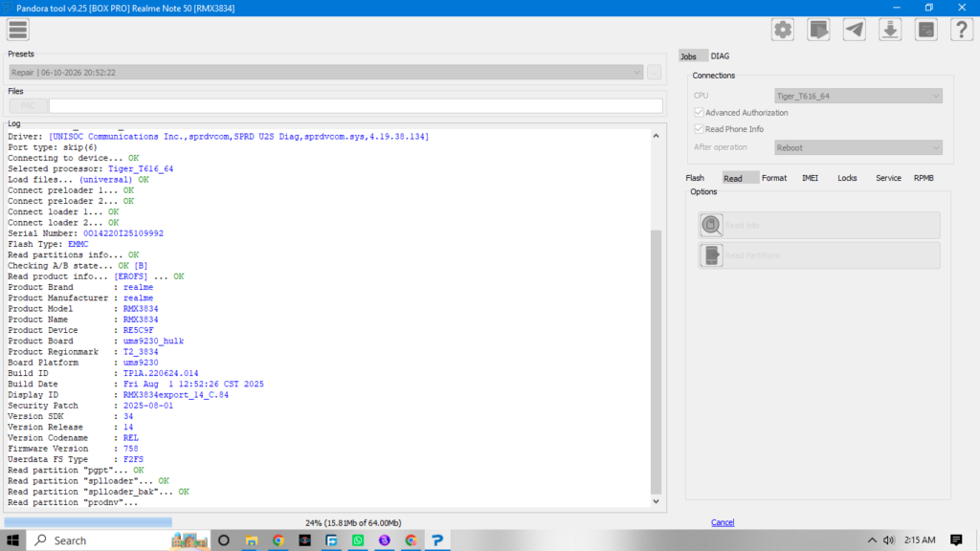This screenshot has width=980, height=551.
Task: Click the Read Partitions phone icon
Action: pos(711,254)
